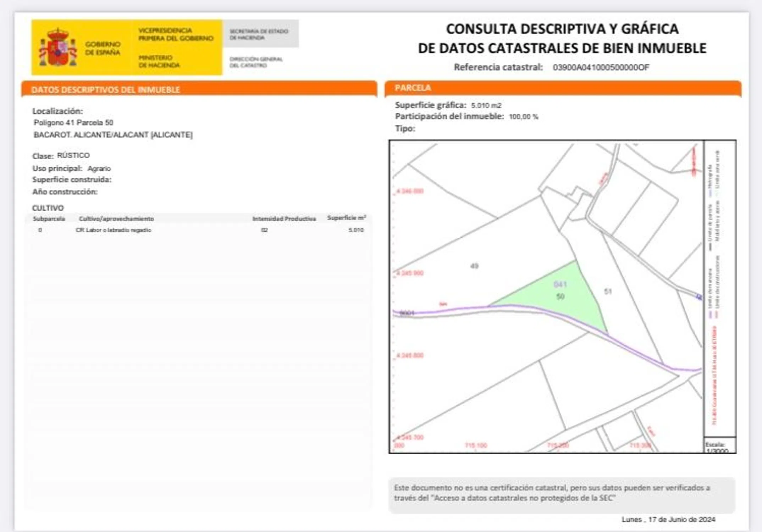762x532 pixels.
Task: Click the Intensidad Productiva column header
Action: 284,219
